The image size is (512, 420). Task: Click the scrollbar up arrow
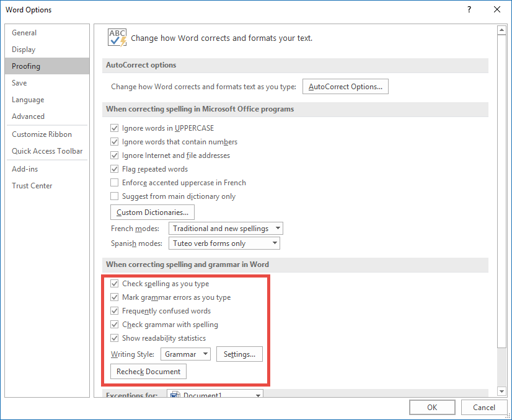(501, 30)
